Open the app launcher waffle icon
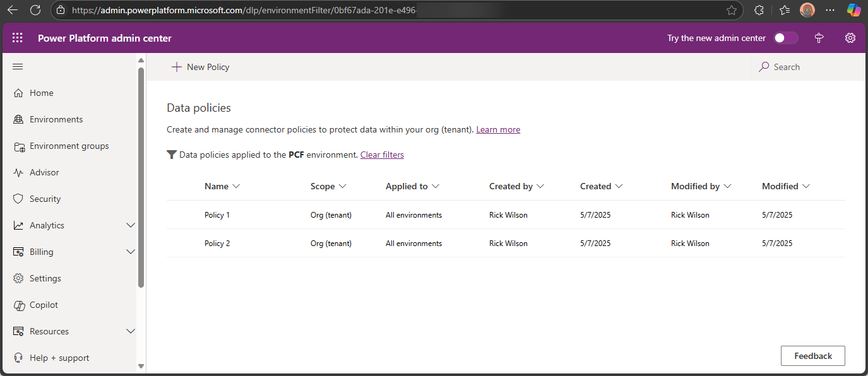The height and width of the screenshot is (376, 868). click(18, 38)
